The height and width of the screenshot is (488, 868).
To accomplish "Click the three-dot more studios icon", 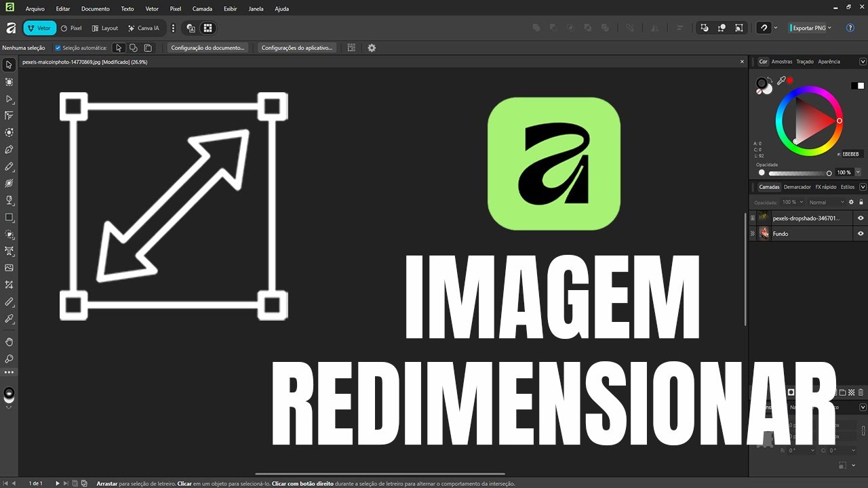I will 173,28.
